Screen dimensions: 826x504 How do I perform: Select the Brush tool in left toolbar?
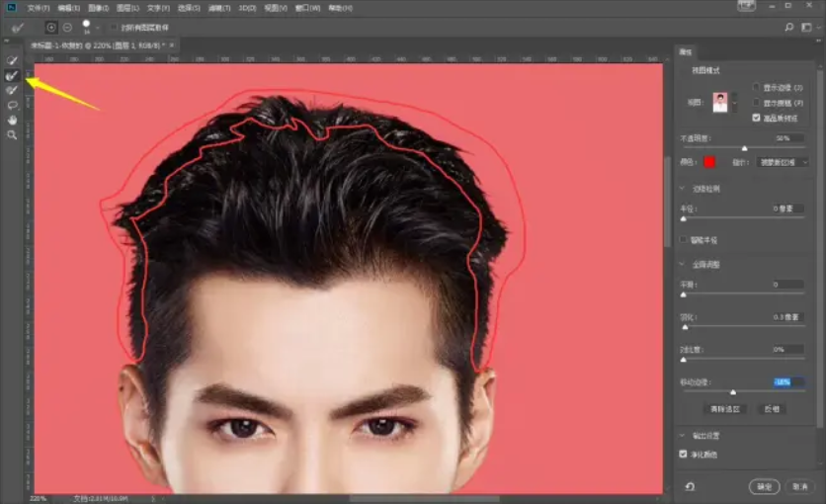[12, 90]
